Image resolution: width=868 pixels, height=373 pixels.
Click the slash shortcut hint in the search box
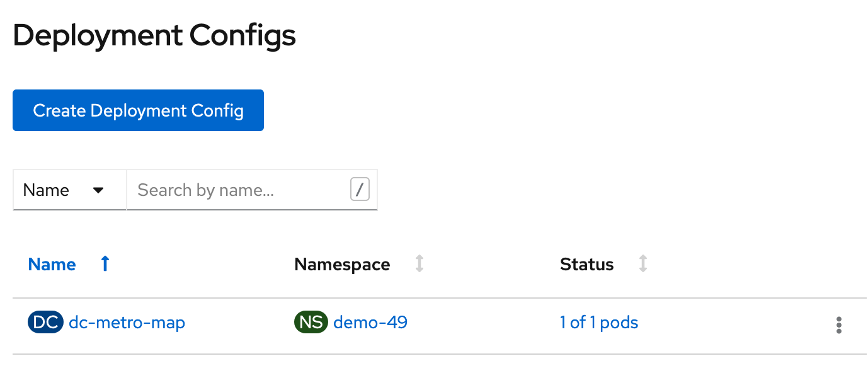pos(360,190)
